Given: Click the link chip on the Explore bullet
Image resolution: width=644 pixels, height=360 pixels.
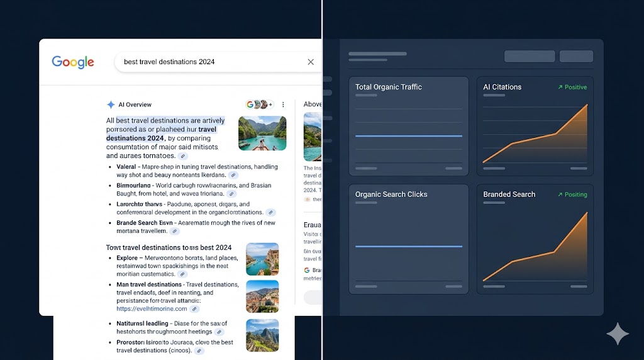Looking at the screenshot, I should [x=182, y=274].
